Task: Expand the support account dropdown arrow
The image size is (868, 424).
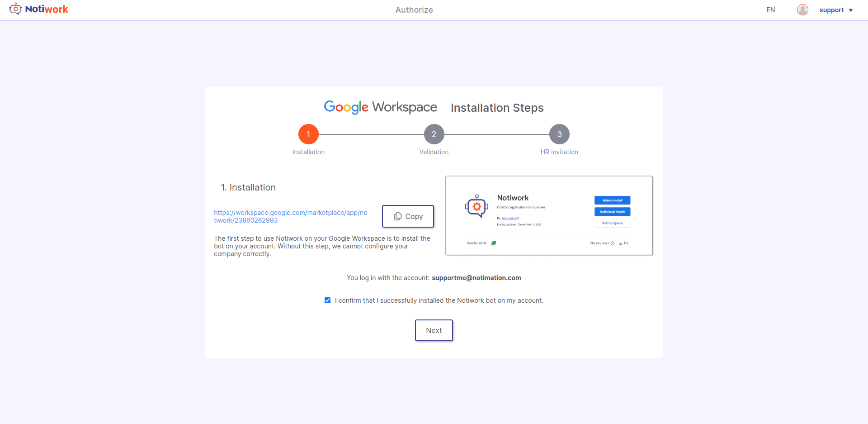Action: [851, 10]
